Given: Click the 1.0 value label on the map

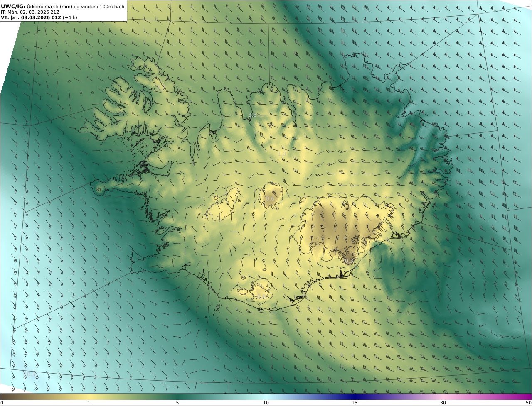Looking at the screenshot, I should coord(281,154).
